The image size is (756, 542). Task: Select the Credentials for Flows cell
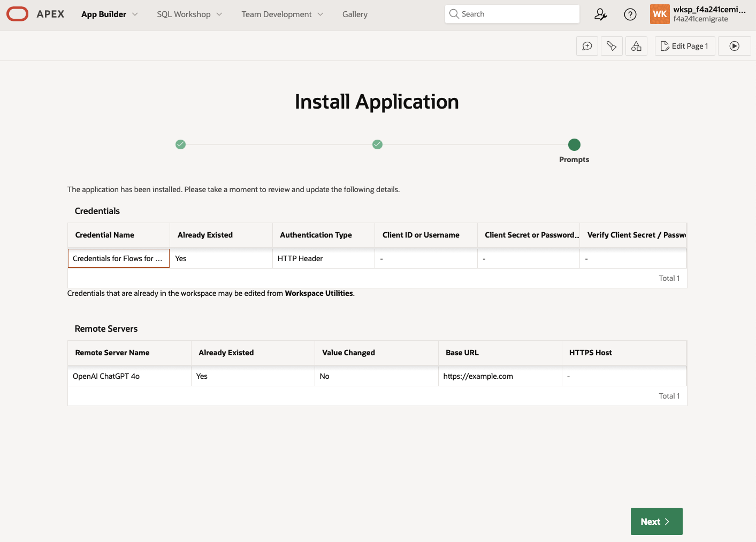coord(119,258)
